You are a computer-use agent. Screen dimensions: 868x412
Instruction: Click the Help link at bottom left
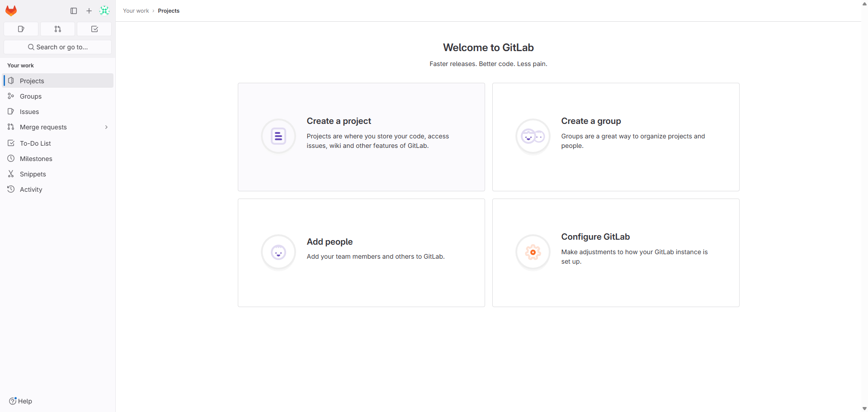pos(20,401)
